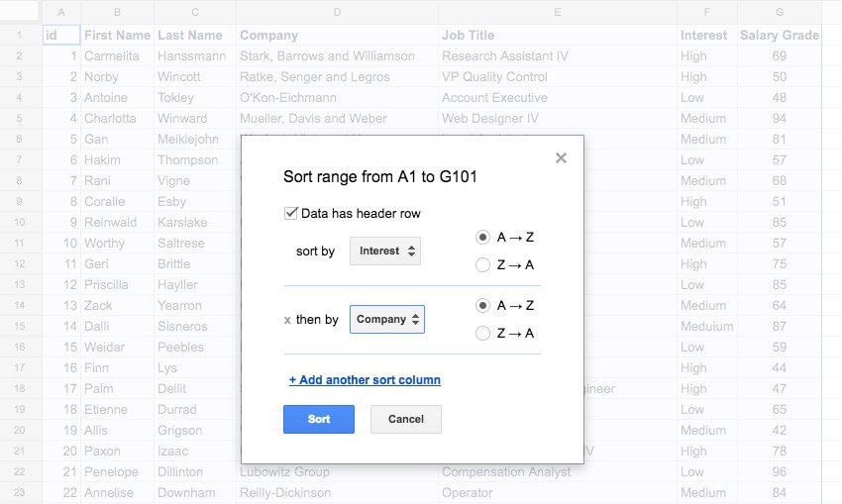Remove the 'then by' sort rule
The width and height of the screenshot is (842, 504).
click(287, 320)
